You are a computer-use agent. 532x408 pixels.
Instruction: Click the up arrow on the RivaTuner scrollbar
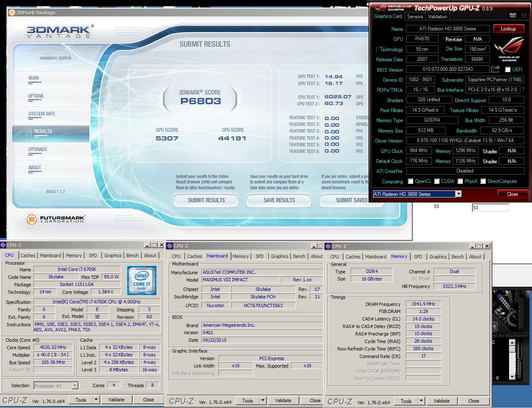coord(512,343)
